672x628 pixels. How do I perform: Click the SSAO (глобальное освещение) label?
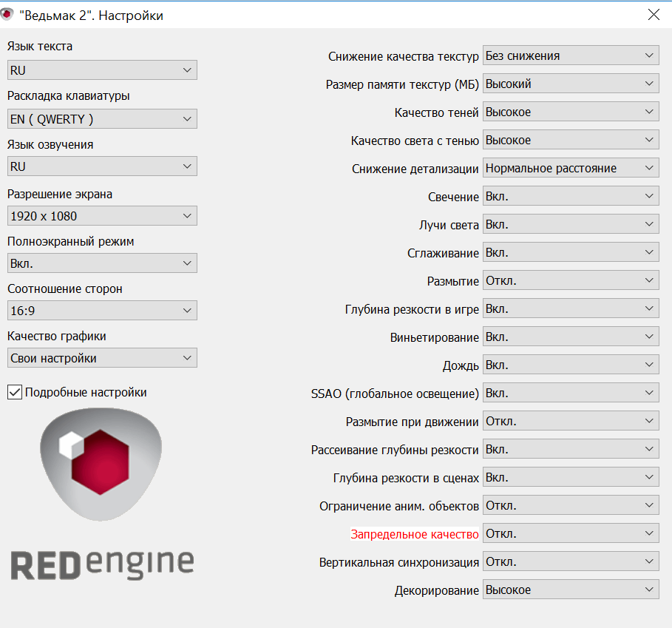tap(395, 394)
